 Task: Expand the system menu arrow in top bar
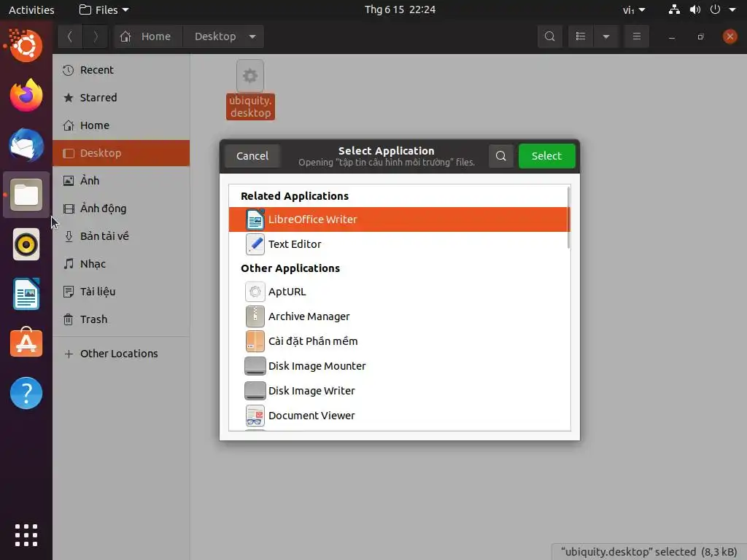coord(732,9)
